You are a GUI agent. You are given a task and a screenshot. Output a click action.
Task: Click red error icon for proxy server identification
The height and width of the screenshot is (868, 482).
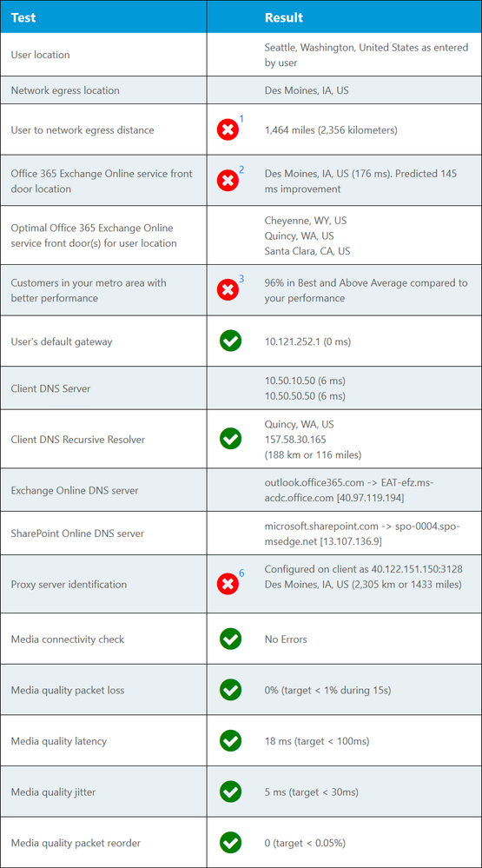[x=228, y=584]
